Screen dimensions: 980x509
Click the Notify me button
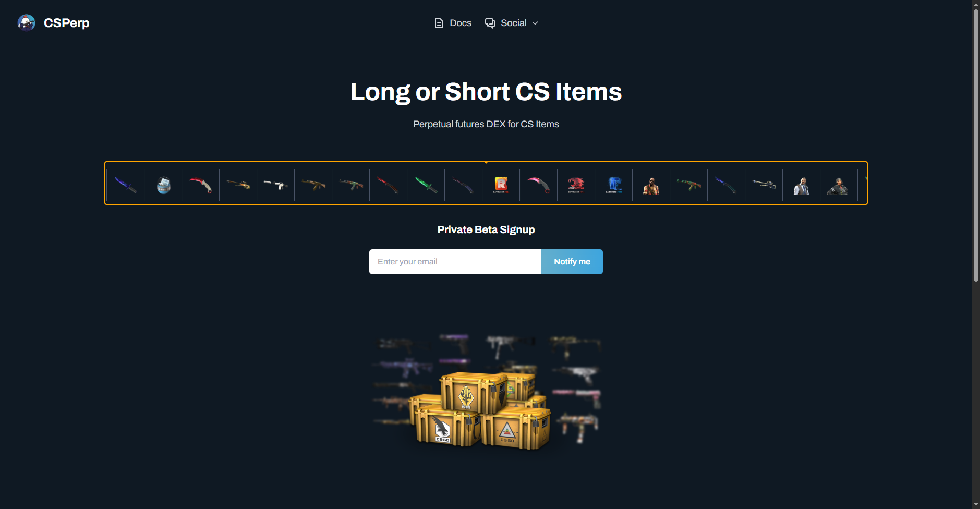click(x=572, y=262)
